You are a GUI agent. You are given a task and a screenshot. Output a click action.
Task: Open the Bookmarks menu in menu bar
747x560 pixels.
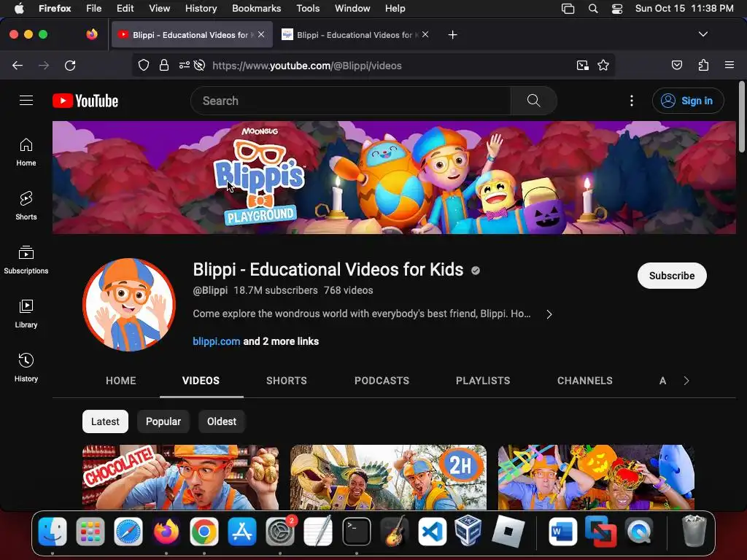pos(256,9)
